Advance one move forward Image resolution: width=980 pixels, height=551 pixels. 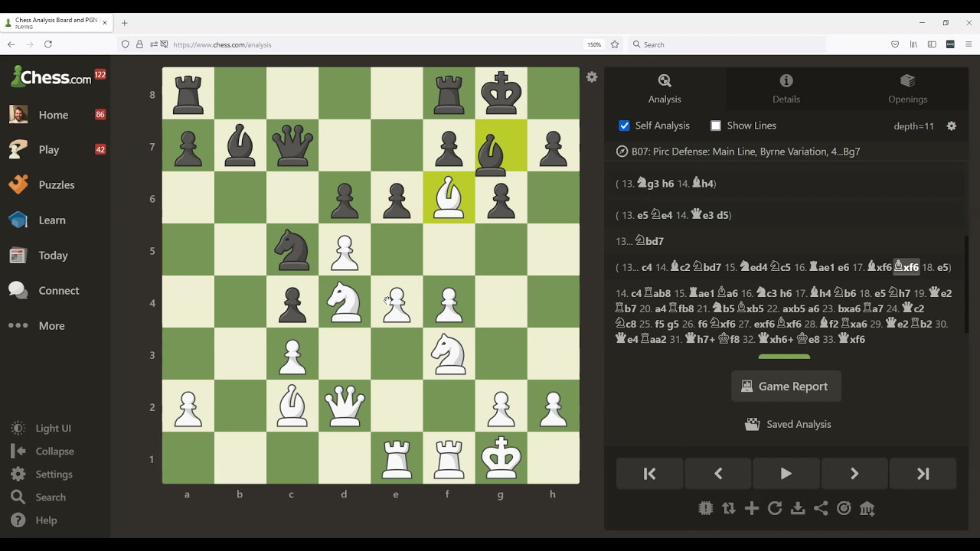(854, 474)
